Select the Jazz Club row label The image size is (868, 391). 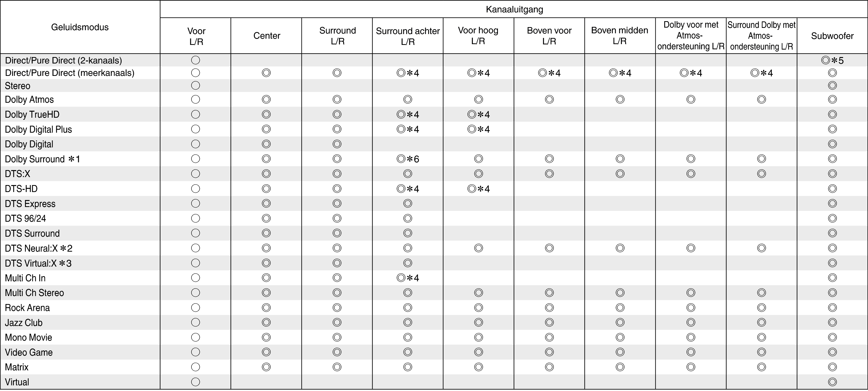click(x=24, y=323)
